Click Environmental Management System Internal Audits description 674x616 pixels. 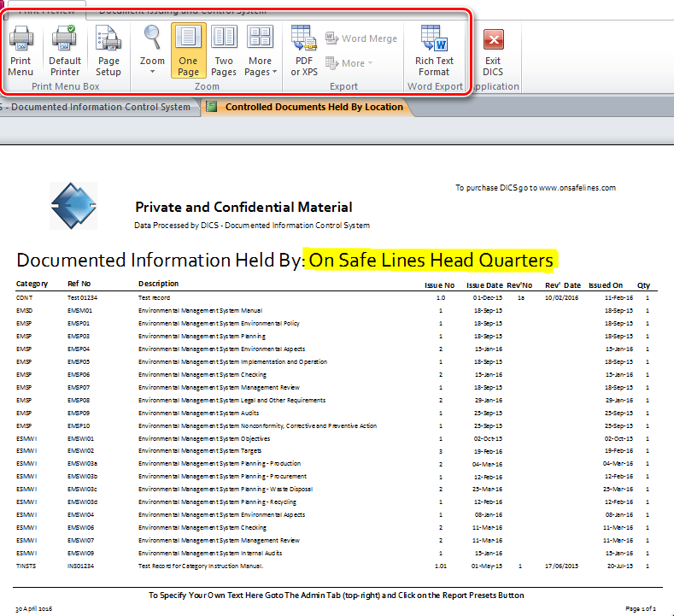[x=210, y=554]
